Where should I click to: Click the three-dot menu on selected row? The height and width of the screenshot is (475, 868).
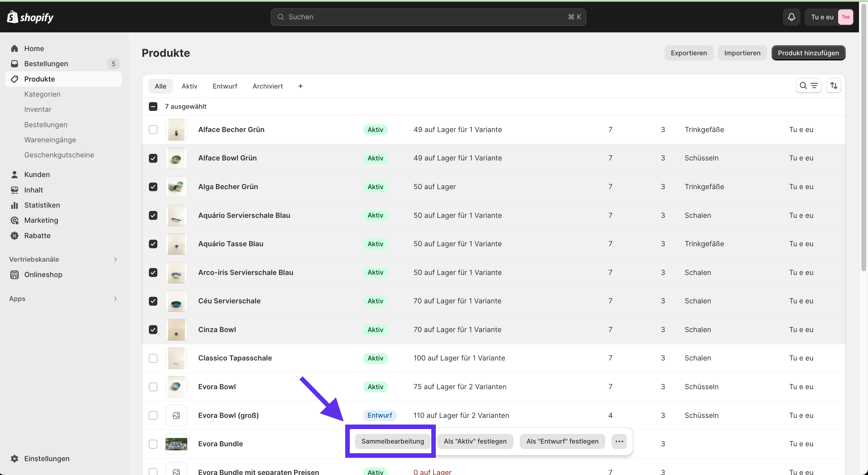[x=619, y=441]
